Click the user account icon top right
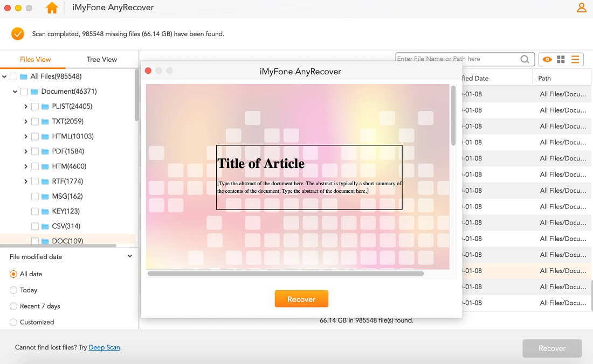This screenshot has width=593, height=364. [x=581, y=8]
